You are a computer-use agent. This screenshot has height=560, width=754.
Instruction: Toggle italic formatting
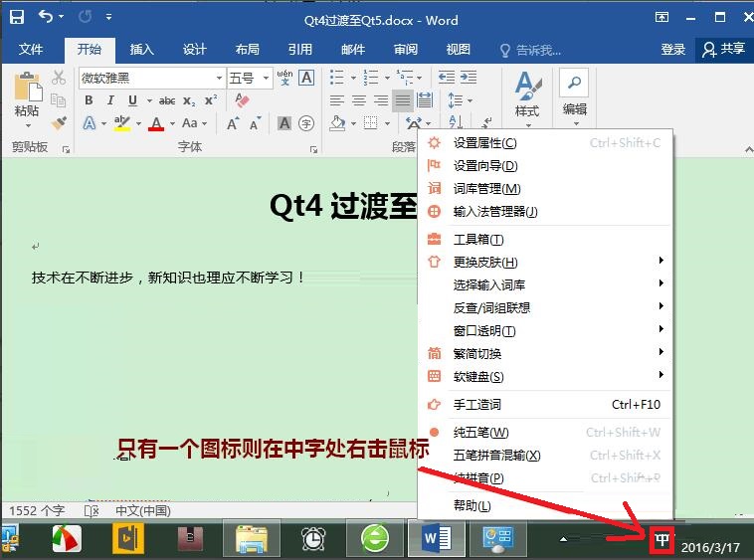tap(110, 100)
